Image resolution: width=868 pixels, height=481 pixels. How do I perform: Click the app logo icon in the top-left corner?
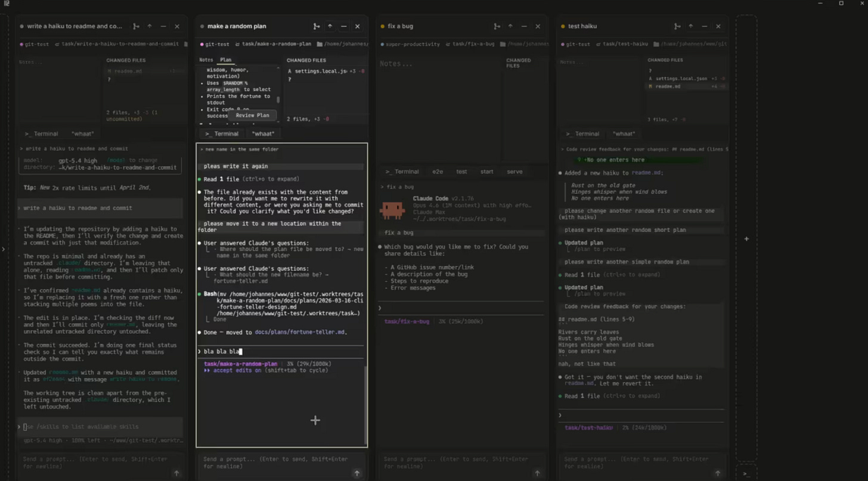tap(7, 4)
